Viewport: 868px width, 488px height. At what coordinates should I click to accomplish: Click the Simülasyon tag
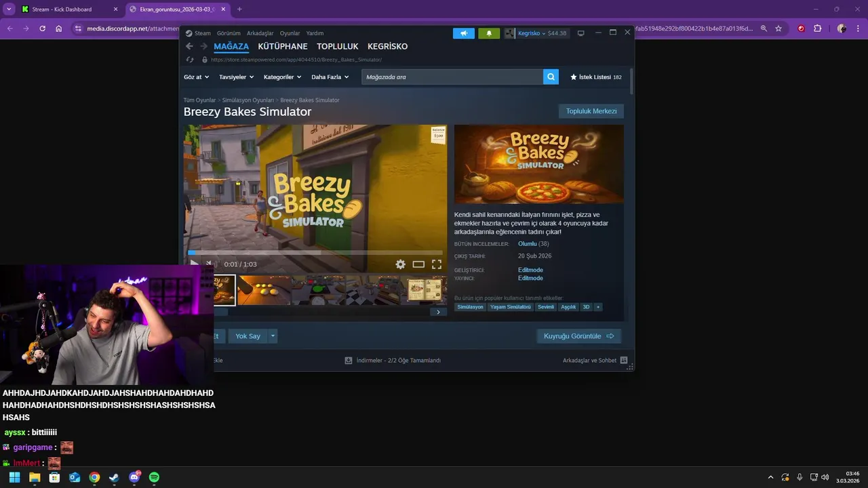[x=470, y=307]
